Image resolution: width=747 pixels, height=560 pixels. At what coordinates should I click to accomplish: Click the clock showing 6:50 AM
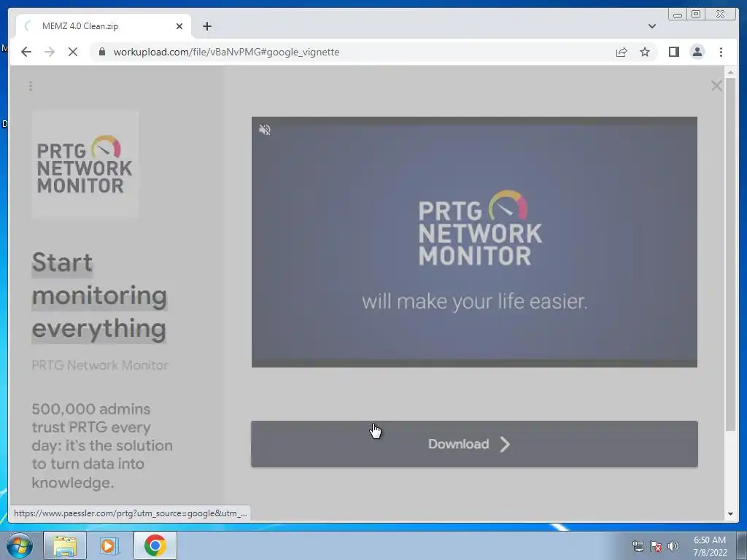[710, 546]
